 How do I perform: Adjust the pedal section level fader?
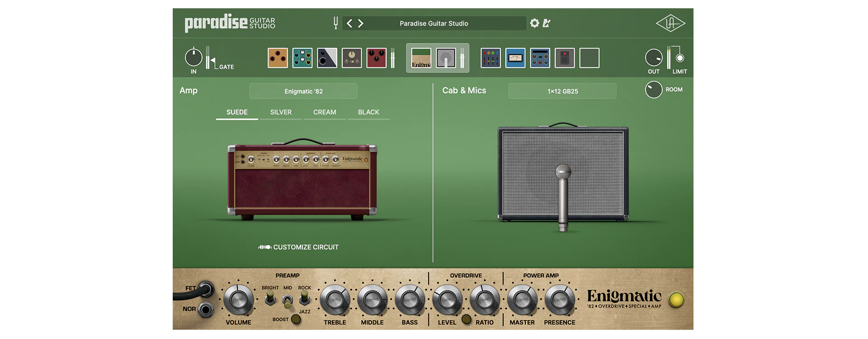[x=393, y=58]
